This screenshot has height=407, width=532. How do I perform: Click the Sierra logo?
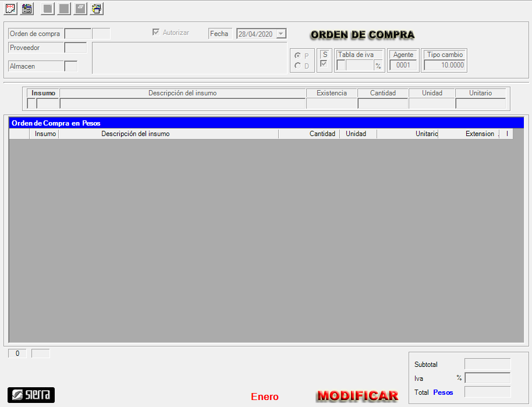[31, 395]
